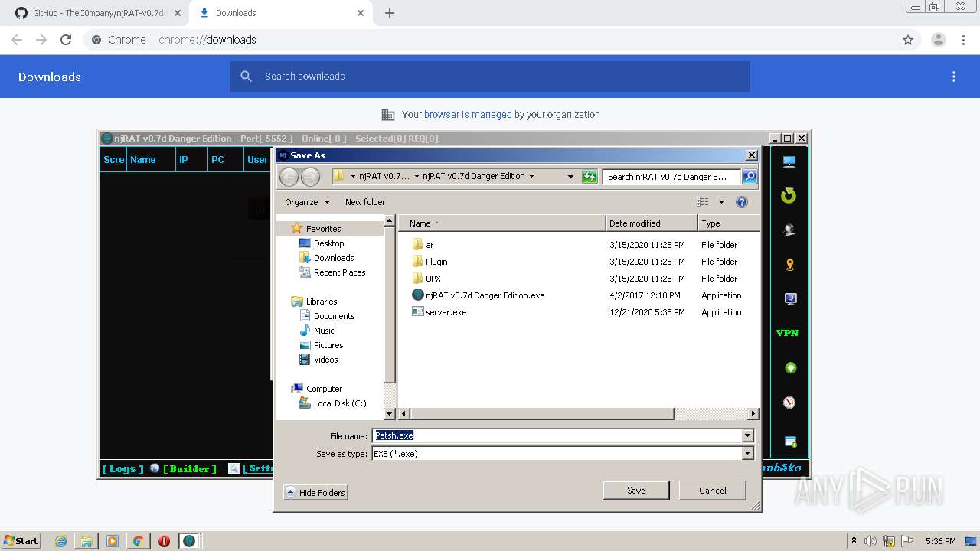Click the orange location pin icon in njRAT

(x=789, y=265)
